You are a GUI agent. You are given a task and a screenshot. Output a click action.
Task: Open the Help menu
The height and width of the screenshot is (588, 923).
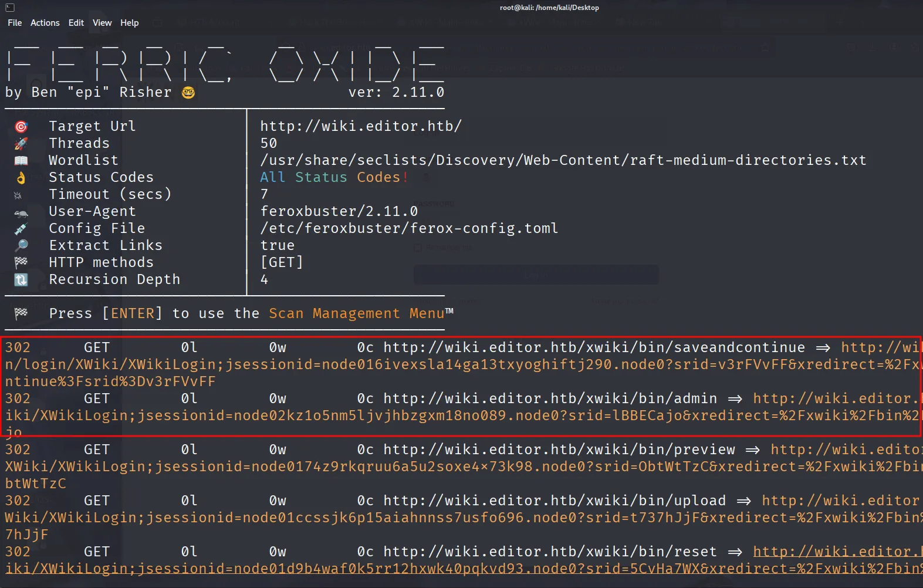(130, 23)
